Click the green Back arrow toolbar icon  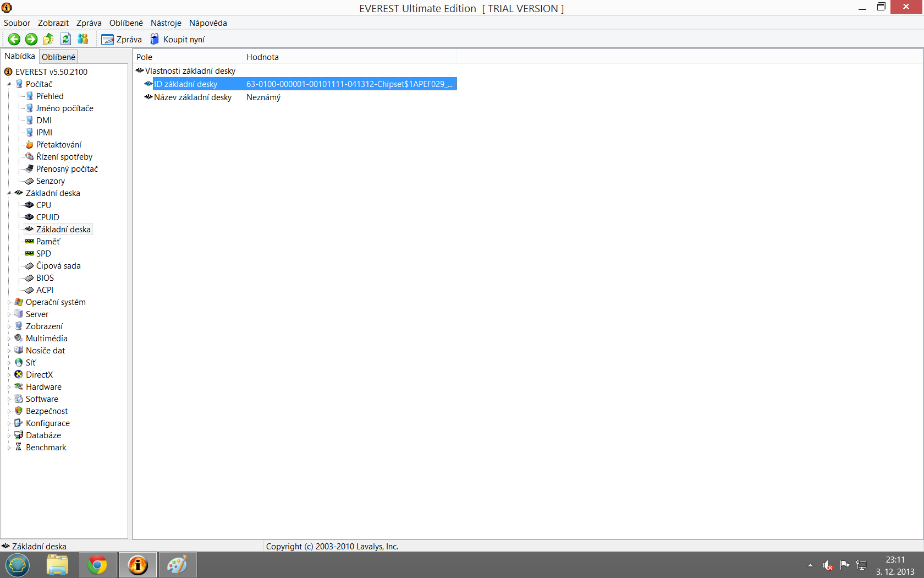[x=14, y=39]
